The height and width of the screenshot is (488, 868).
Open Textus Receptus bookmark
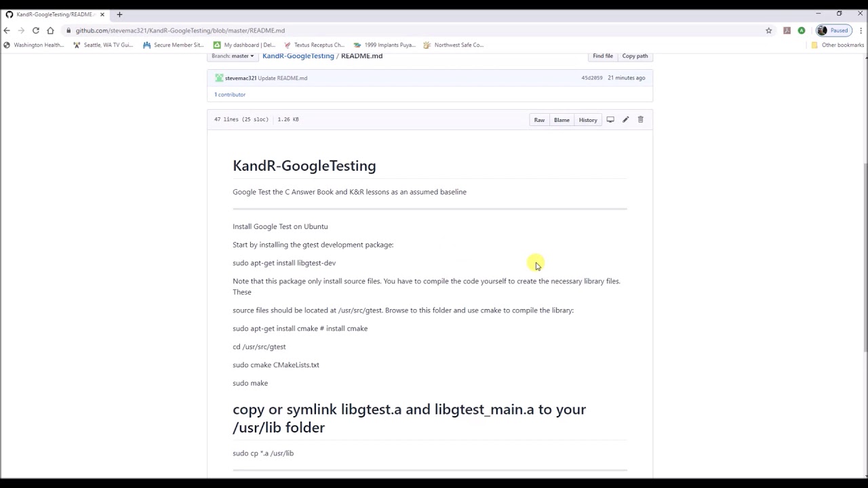point(314,45)
